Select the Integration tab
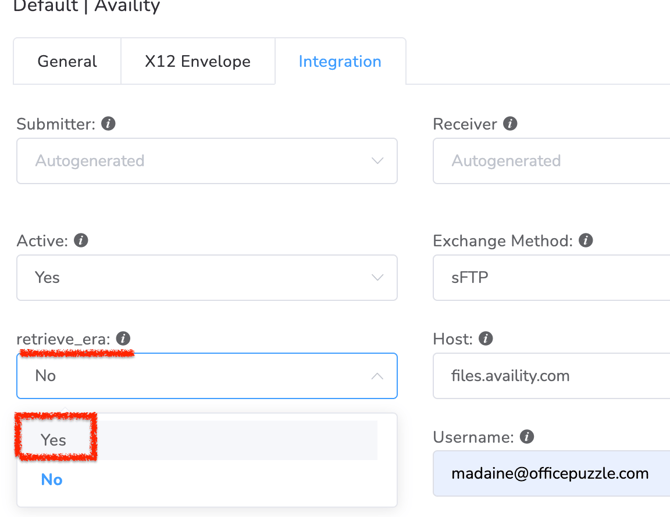 [x=340, y=62]
